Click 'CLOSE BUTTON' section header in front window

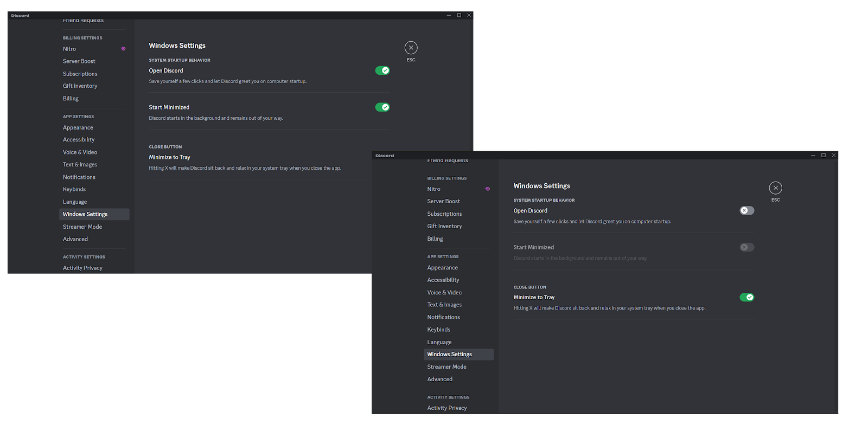(530, 287)
